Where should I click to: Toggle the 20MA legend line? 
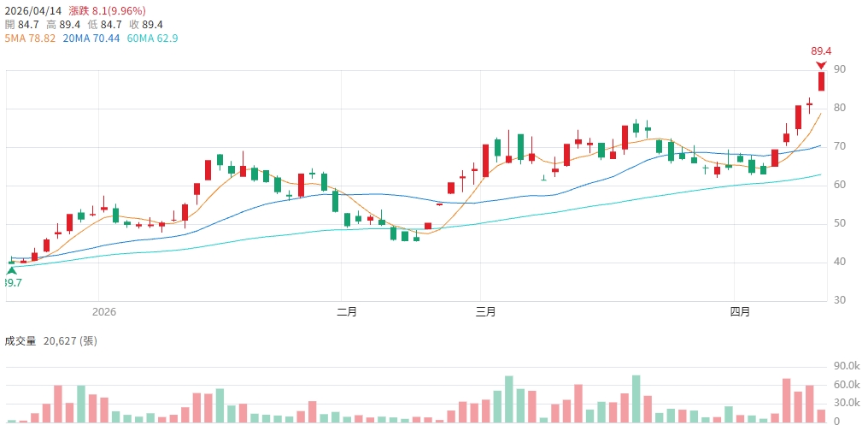tap(91, 38)
